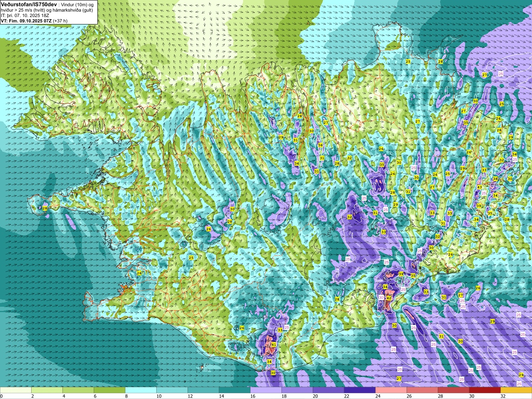The image size is (532, 399).
Task: Choose the dark red 30–32 m/s legend swatch
Action: [x=485, y=390]
